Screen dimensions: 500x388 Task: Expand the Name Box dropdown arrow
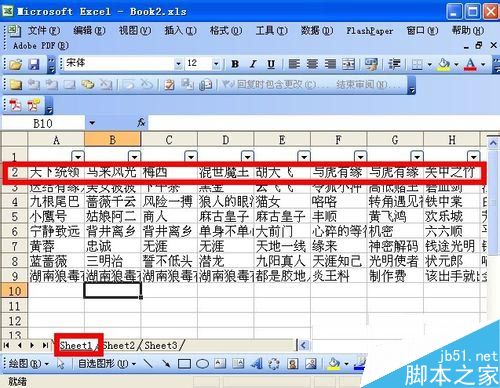92,123
